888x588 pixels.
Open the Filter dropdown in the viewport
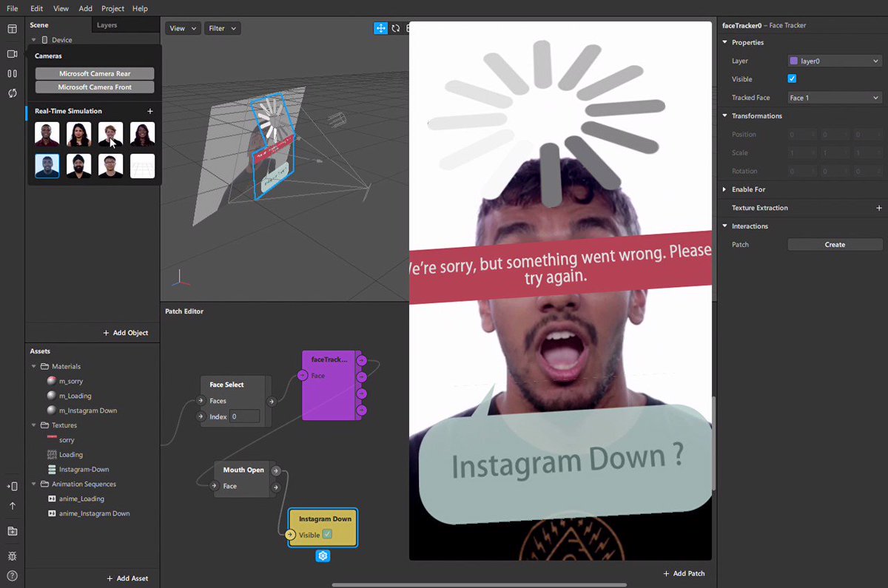(x=222, y=28)
